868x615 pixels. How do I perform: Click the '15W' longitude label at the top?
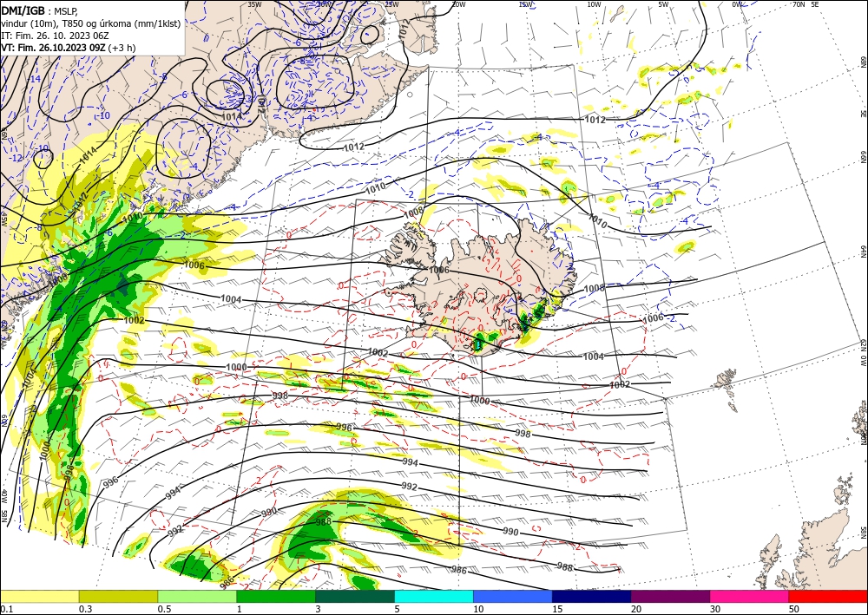click(526, 4)
